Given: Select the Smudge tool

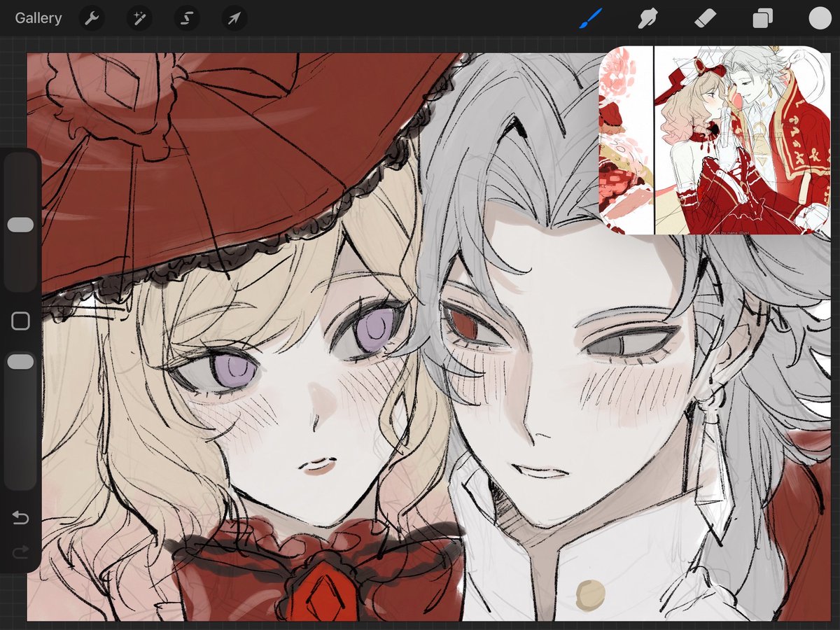Looking at the screenshot, I should (648, 18).
